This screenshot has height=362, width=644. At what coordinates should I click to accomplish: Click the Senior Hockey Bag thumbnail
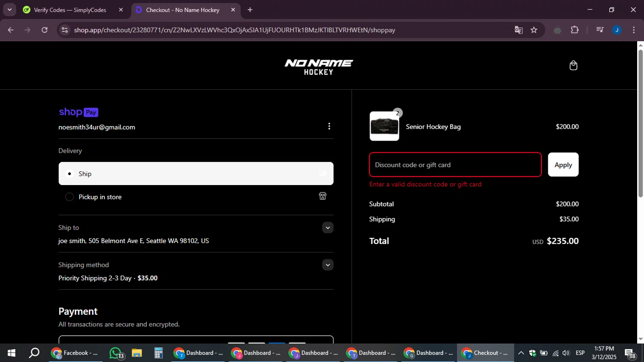tap(384, 126)
